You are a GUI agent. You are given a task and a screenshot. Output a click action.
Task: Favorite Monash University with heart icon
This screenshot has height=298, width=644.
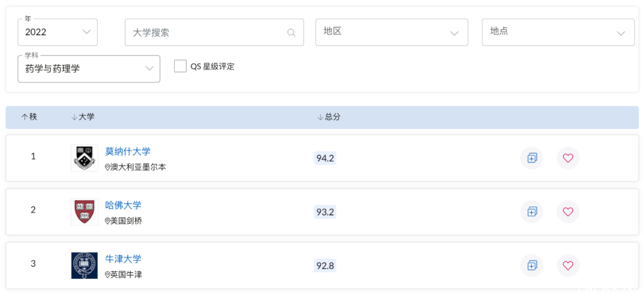click(x=568, y=158)
